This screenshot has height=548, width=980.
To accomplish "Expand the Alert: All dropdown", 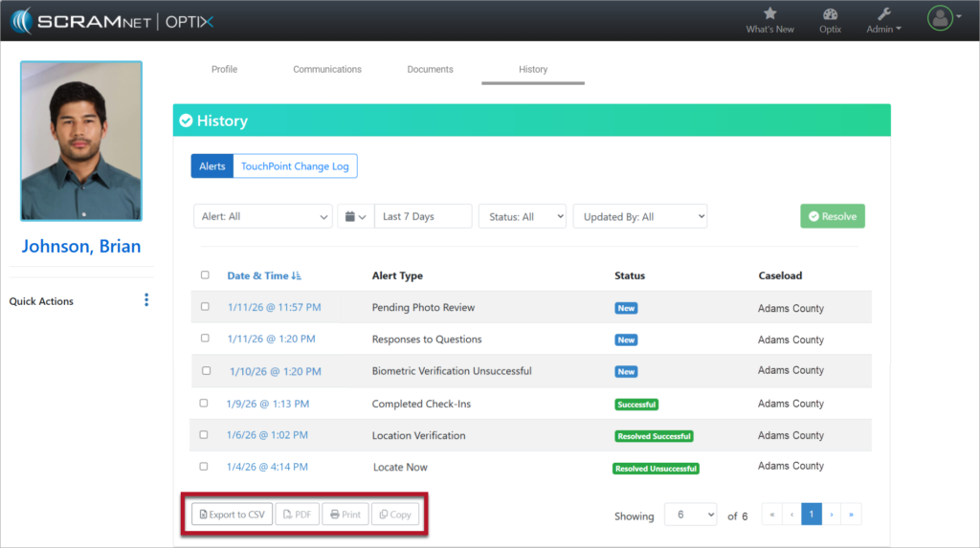I will pyautogui.click(x=263, y=217).
